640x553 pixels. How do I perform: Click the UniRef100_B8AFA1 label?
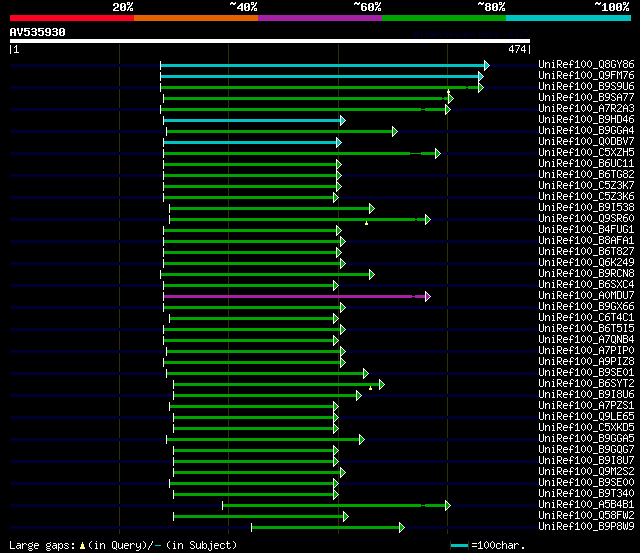(x=586, y=241)
